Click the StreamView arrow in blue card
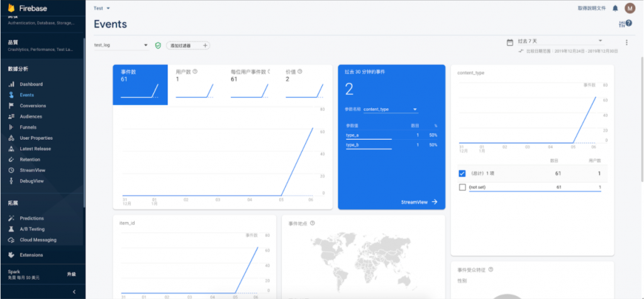The image size is (644, 299). [x=435, y=202]
